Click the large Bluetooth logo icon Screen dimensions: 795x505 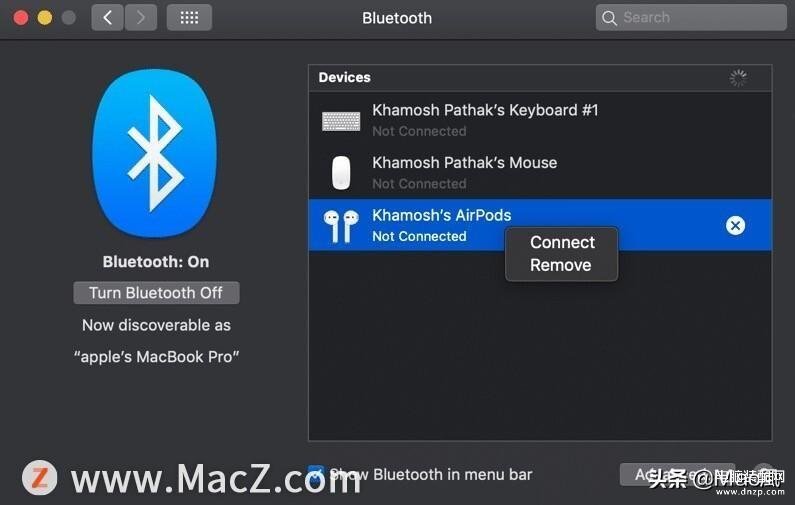(155, 153)
